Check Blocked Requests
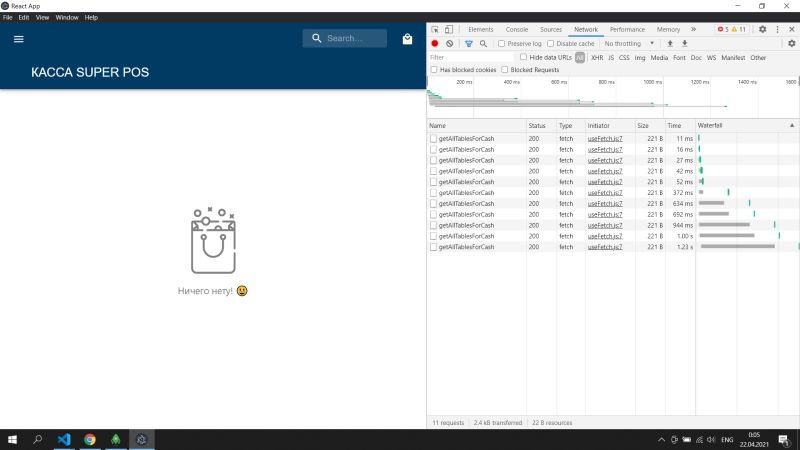 (x=505, y=70)
